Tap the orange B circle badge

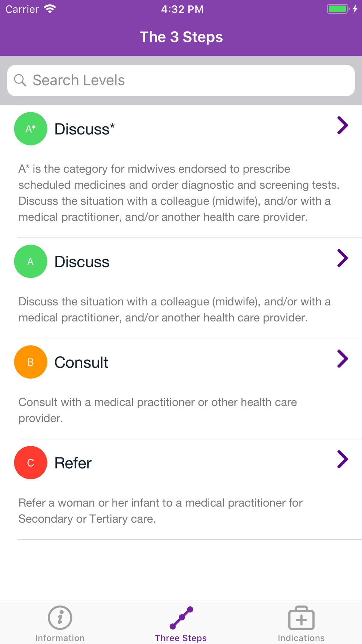pos(30,362)
